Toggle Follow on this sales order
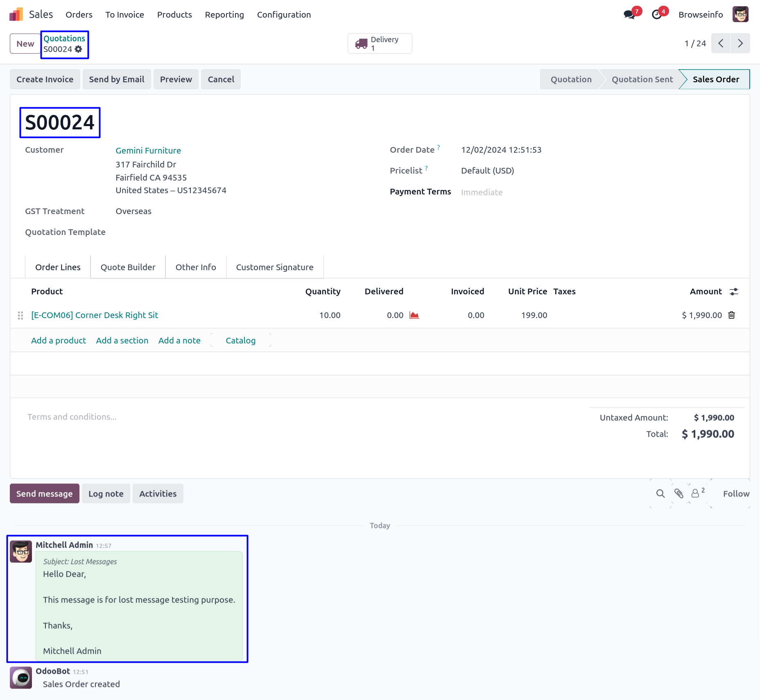 [736, 494]
